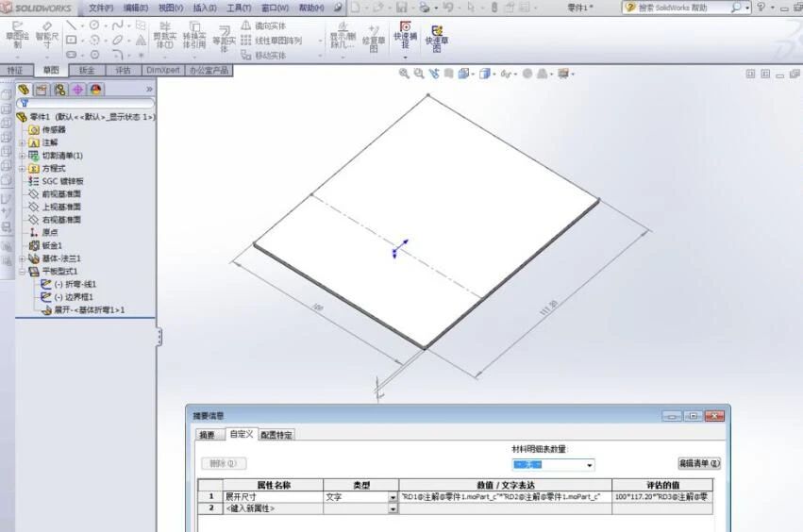Image resolution: width=803 pixels, height=532 pixels.
Task: Switch to the 钣金 ribbon tab
Action: (87, 70)
